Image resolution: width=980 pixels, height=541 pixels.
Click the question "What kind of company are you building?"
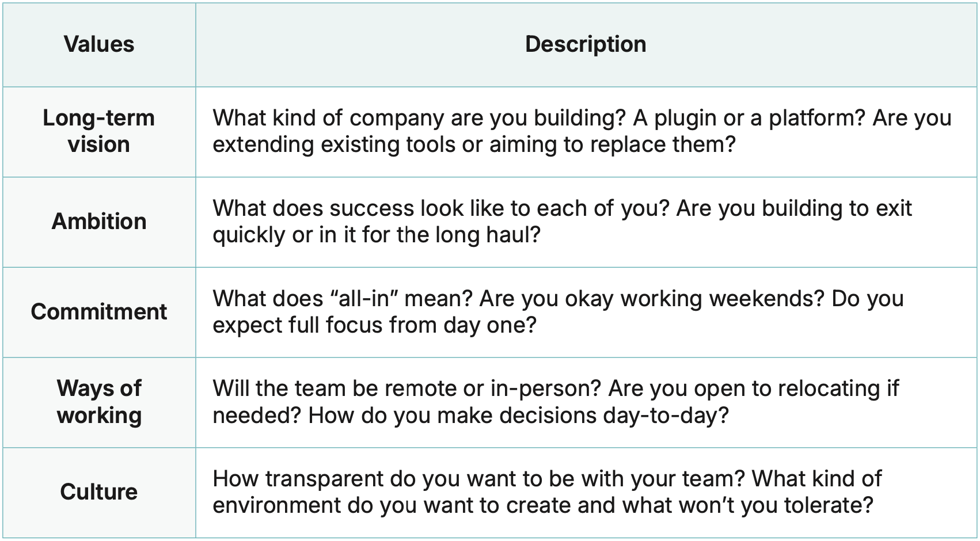419,118
